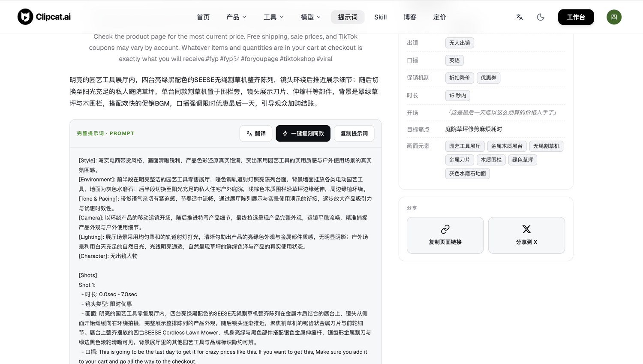Image resolution: width=643 pixels, height=364 pixels.
Task: Click the 复制提示词 button
Action: pyautogui.click(x=354, y=134)
